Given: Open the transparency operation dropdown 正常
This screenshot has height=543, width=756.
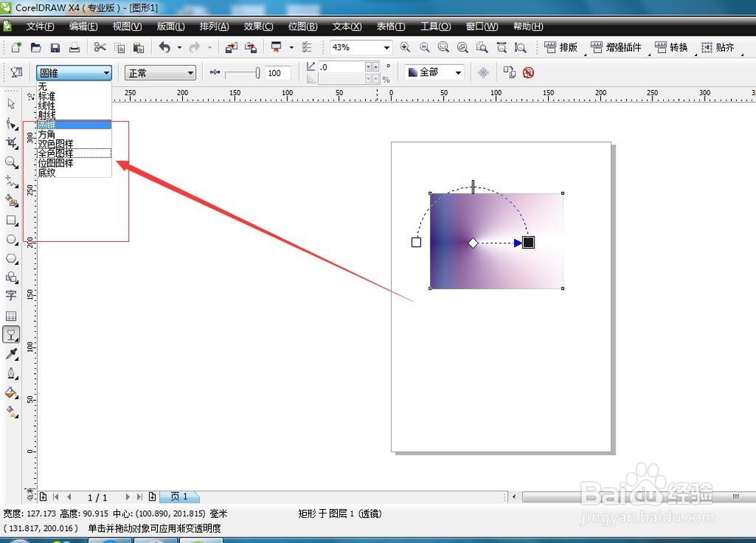Looking at the screenshot, I should [160, 73].
